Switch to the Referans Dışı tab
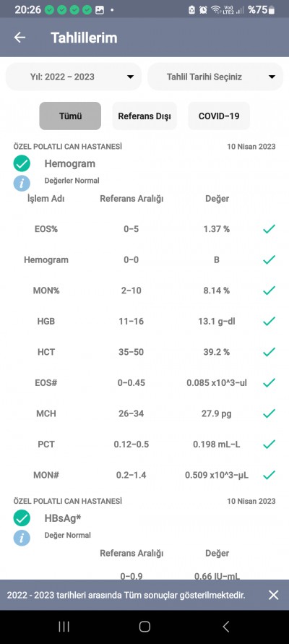 [x=144, y=116]
